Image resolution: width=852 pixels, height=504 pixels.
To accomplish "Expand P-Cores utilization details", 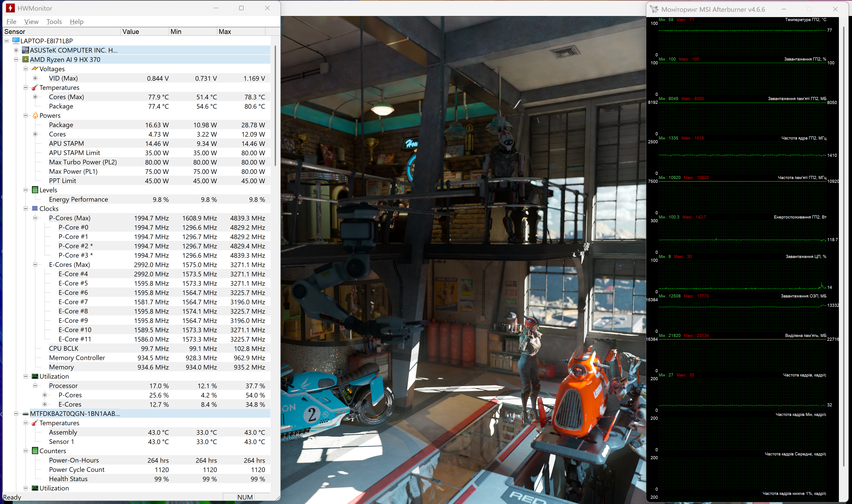I will tap(44, 395).
